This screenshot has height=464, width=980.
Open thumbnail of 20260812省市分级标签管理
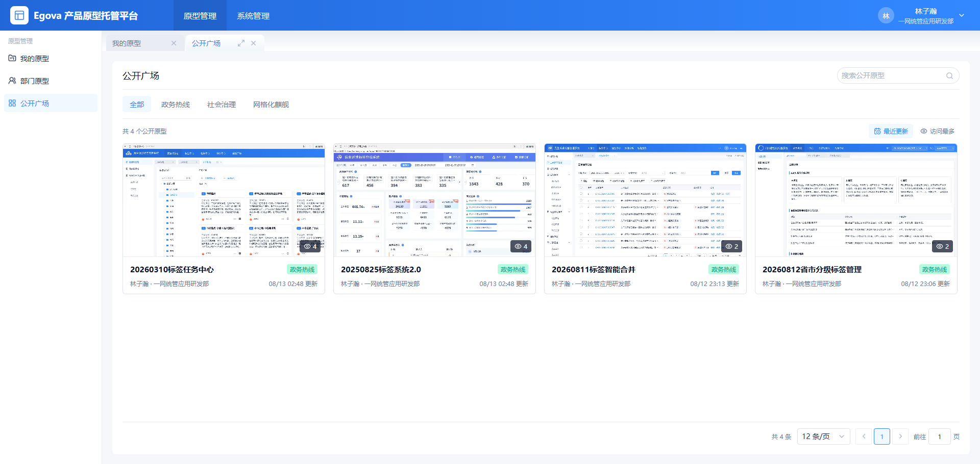click(856, 200)
